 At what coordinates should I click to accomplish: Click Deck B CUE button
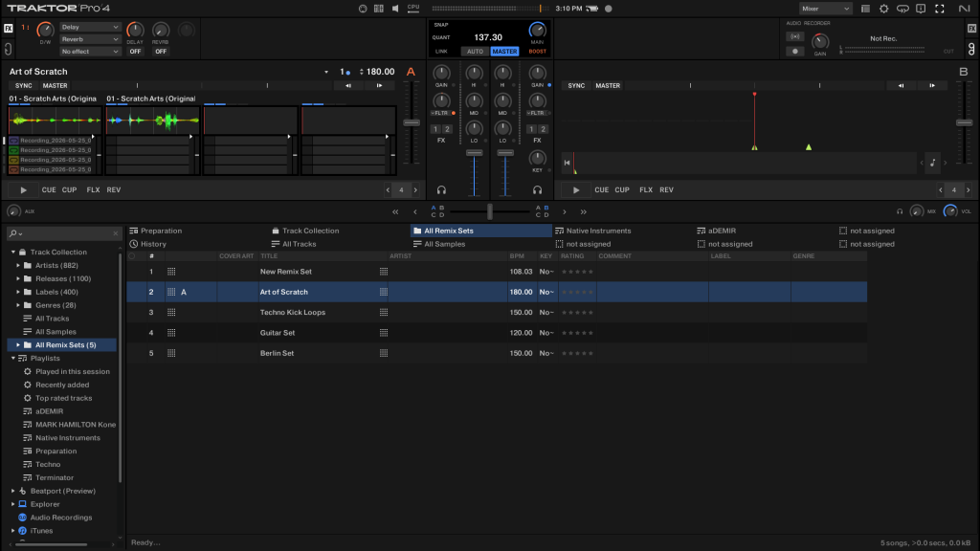(x=601, y=190)
